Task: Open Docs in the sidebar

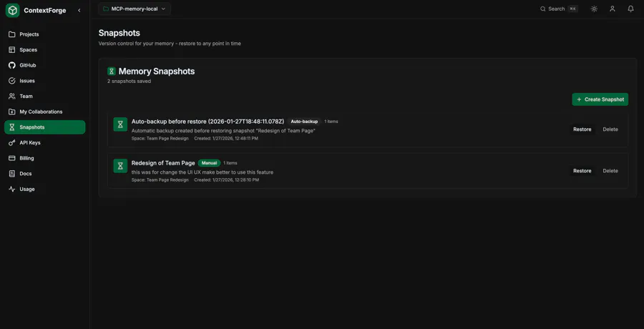Action: [45, 174]
